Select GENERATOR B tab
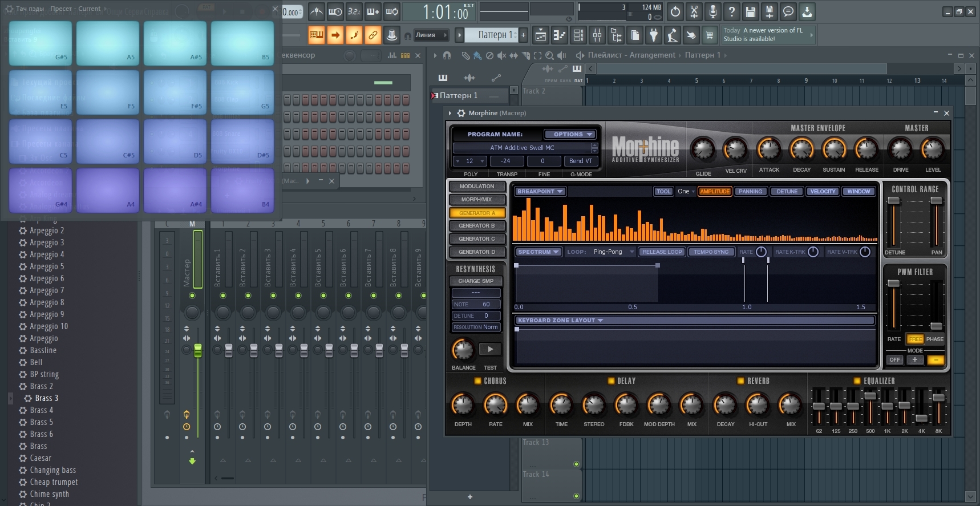Viewport: 980px width, 506px height. click(477, 226)
